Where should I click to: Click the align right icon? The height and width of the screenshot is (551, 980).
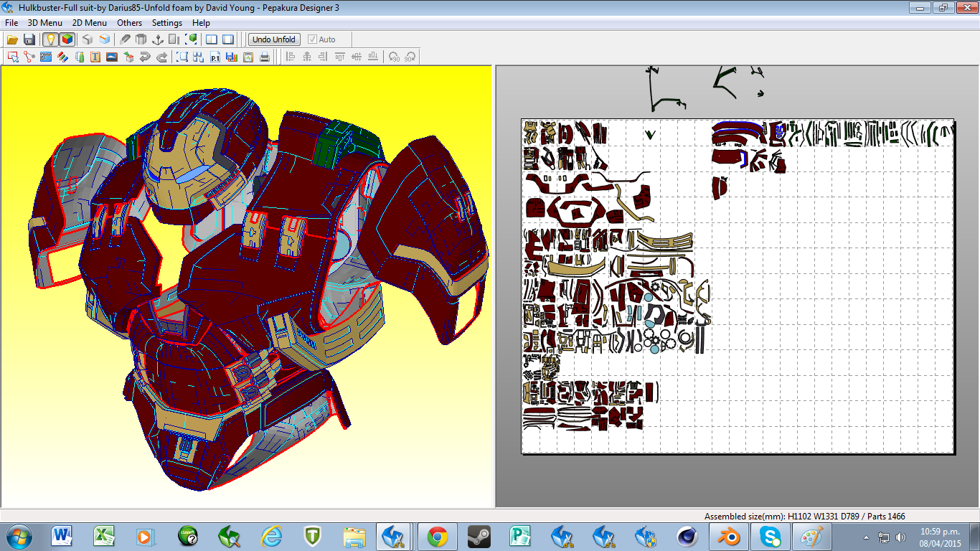point(324,57)
